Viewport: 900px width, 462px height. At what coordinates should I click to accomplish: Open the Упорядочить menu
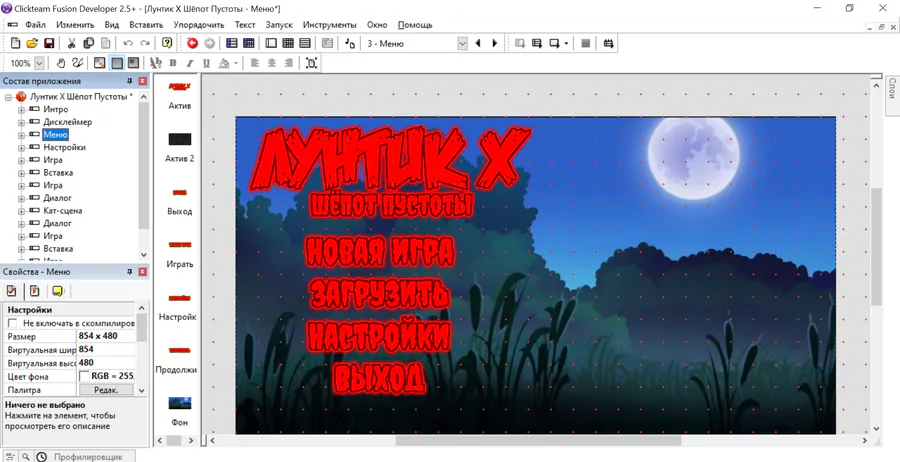click(x=199, y=25)
